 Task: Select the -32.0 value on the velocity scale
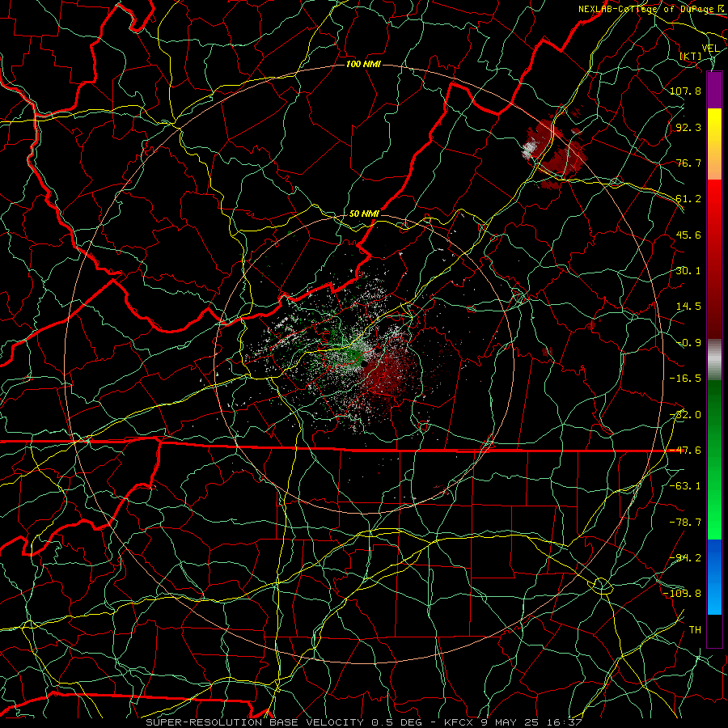click(x=685, y=415)
